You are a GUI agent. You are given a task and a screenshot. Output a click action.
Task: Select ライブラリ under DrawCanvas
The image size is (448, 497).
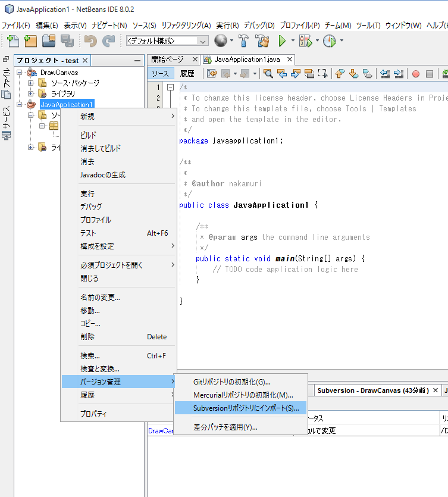(x=63, y=94)
